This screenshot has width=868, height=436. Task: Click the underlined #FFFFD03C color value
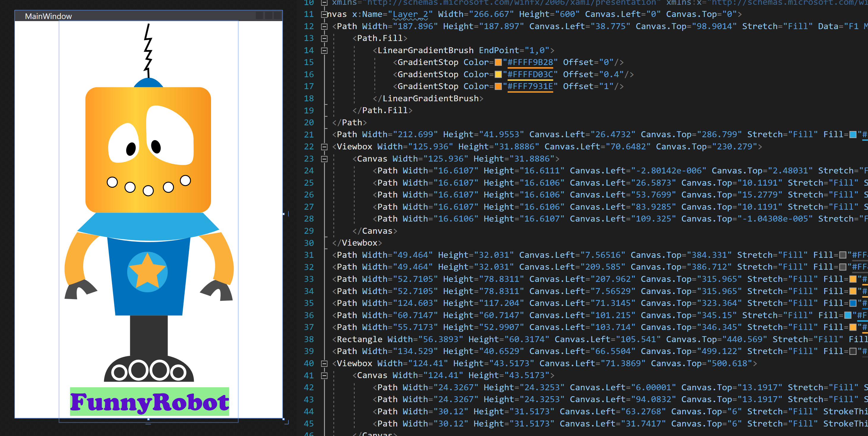pyautogui.click(x=530, y=75)
